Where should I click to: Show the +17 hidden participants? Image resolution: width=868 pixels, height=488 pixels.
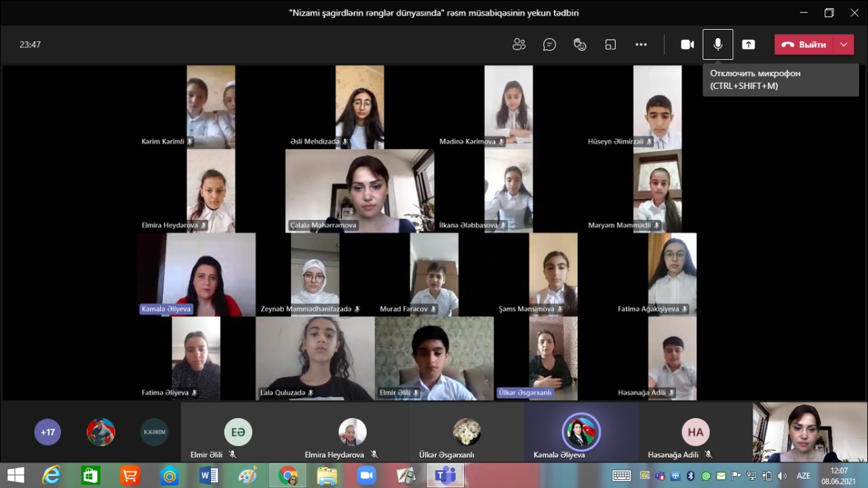pos(47,432)
